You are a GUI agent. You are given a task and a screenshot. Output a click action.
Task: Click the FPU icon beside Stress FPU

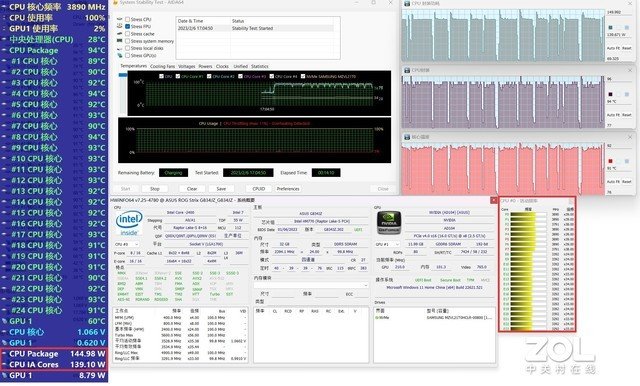tap(120, 26)
